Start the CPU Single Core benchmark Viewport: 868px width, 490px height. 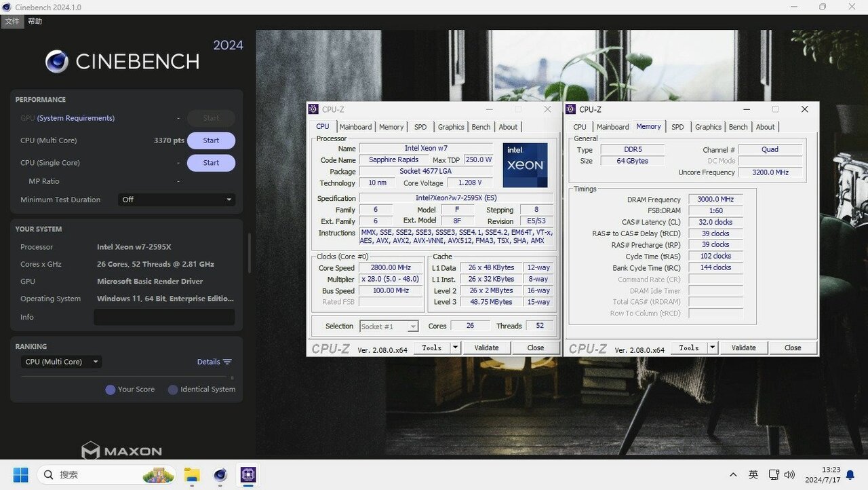tap(211, 163)
